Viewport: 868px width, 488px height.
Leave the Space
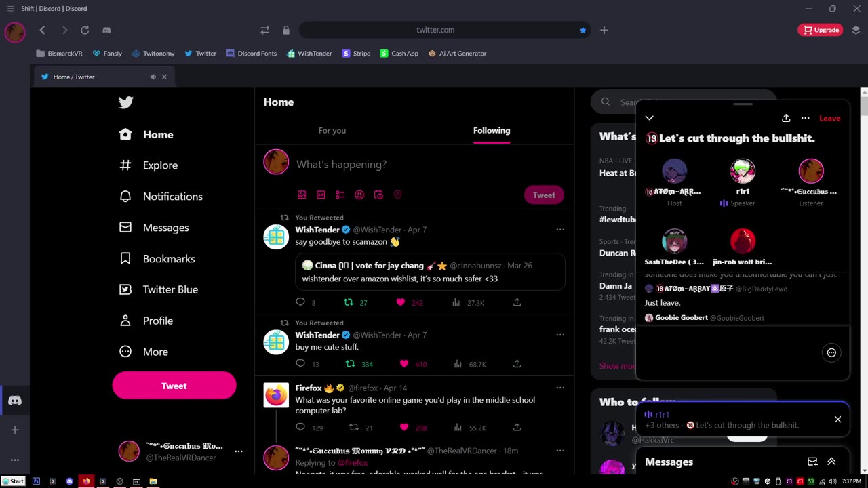[x=830, y=118]
